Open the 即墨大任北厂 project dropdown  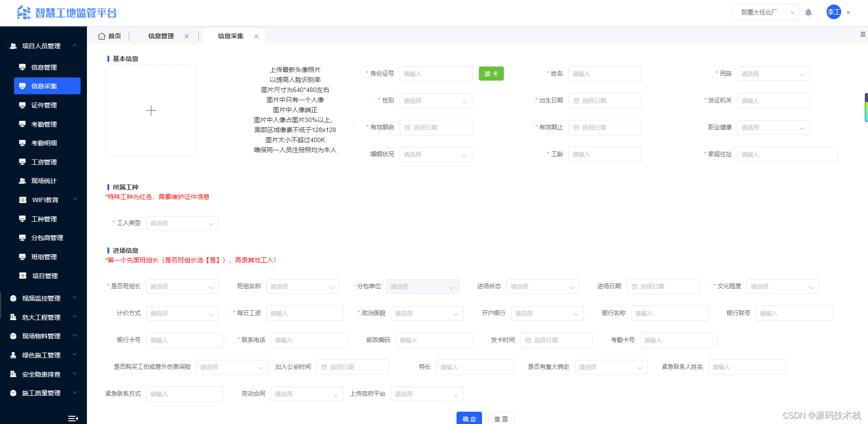pyautogui.click(x=766, y=12)
